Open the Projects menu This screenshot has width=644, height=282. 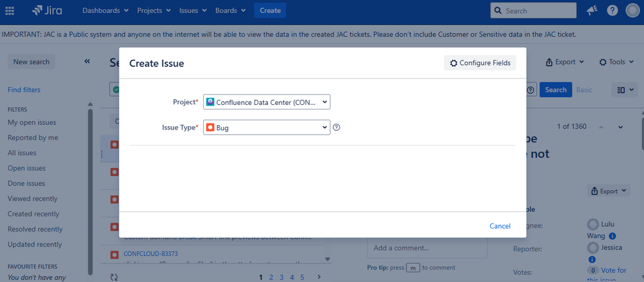tap(154, 10)
